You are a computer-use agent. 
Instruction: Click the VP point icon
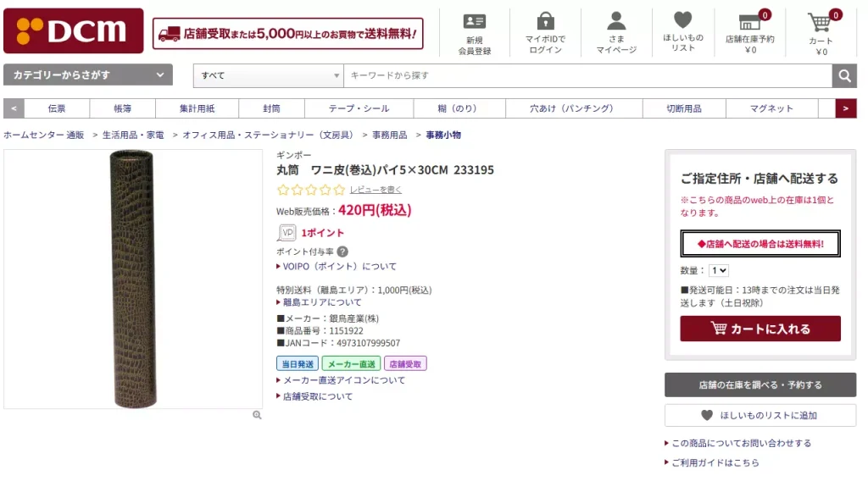(x=287, y=233)
